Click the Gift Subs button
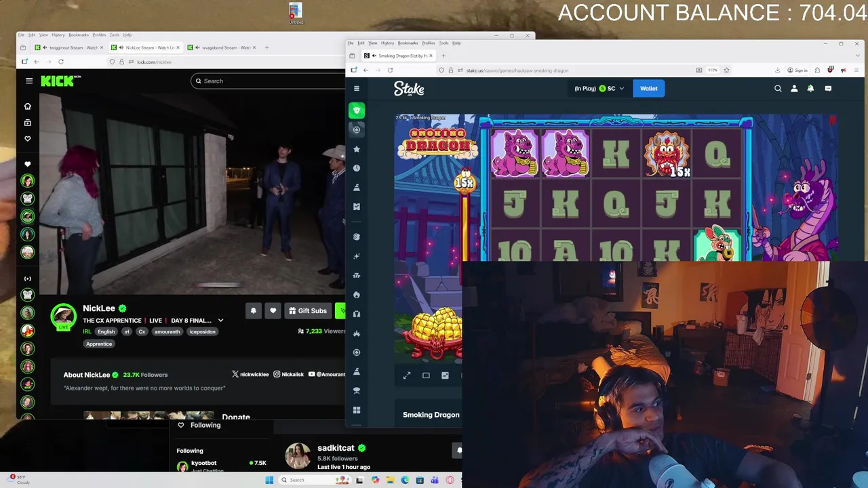This screenshot has height=488, width=868. click(307, 310)
